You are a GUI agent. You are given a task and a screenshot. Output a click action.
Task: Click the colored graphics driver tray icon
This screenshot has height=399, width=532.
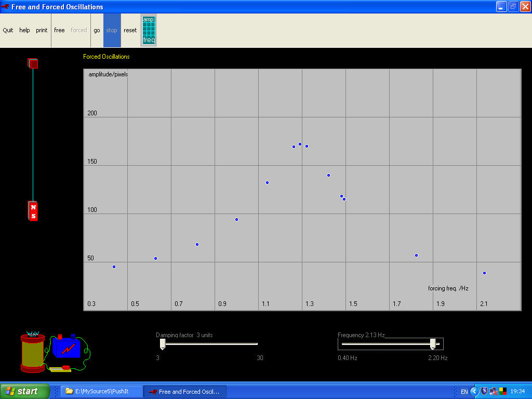502,391
